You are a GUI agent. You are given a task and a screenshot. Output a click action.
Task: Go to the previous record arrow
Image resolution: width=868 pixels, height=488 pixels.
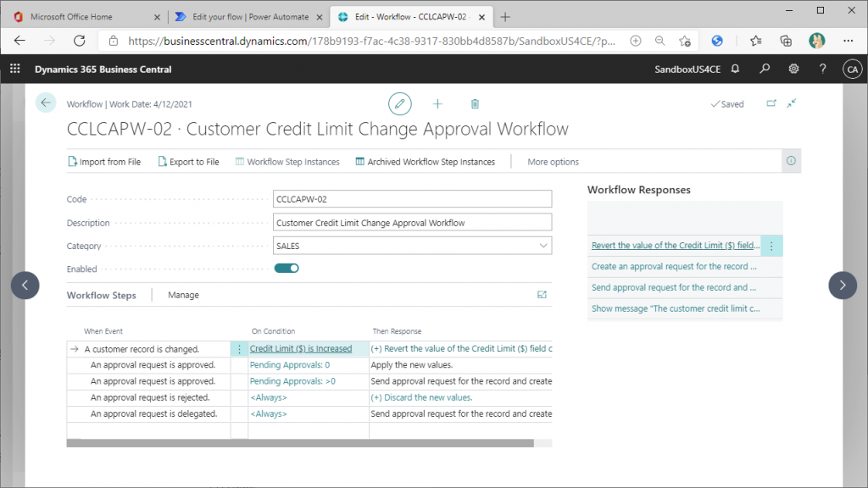(25, 285)
